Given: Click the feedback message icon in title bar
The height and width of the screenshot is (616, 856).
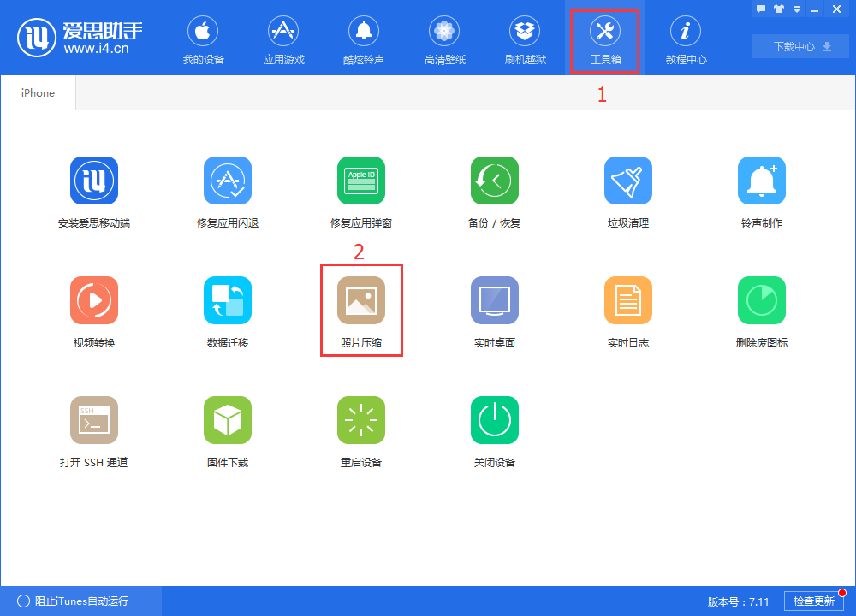Looking at the screenshot, I should (761, 9).
